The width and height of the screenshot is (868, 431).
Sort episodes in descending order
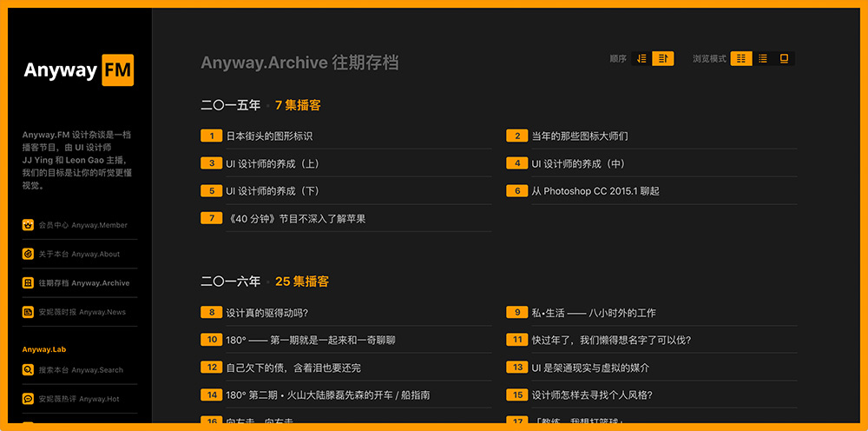(641, 59)
